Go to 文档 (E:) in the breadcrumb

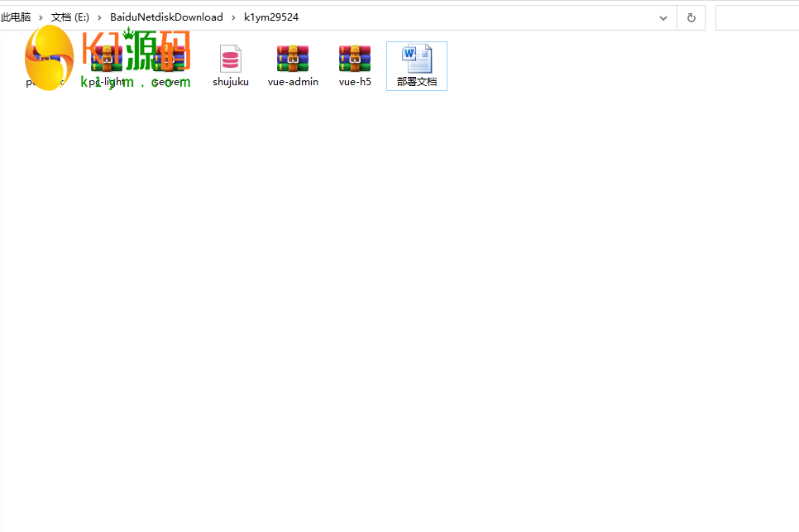pyautogui.click(x=69, y=17)
